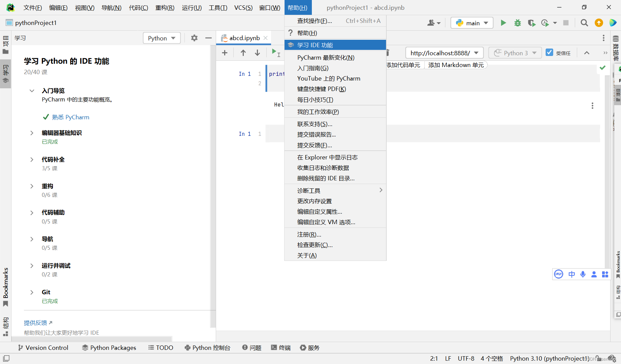
Task: Click the code with me user icon
Action: point(434,23)
